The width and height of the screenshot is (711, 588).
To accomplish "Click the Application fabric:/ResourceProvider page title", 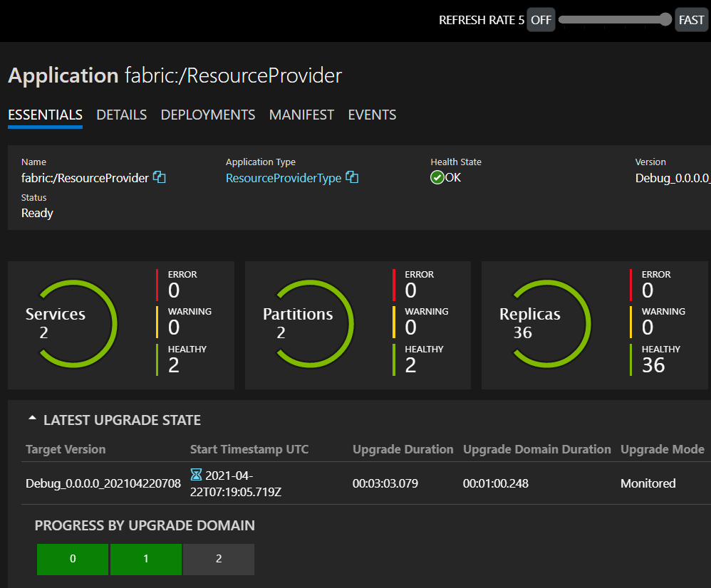I will (175, 75).
